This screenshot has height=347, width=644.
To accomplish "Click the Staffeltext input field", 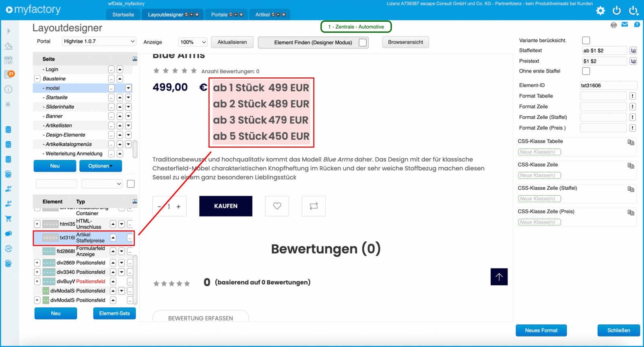I will [604, 51].
